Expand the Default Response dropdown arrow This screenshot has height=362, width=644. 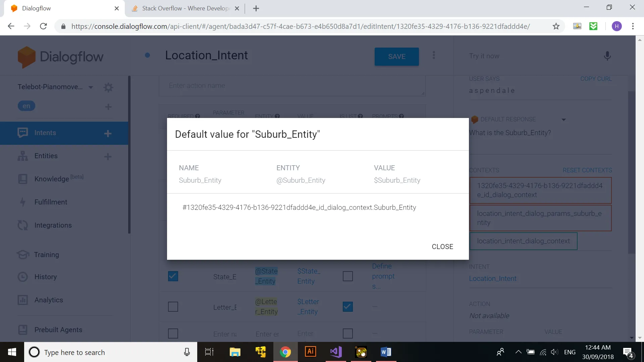pos(563,120)
